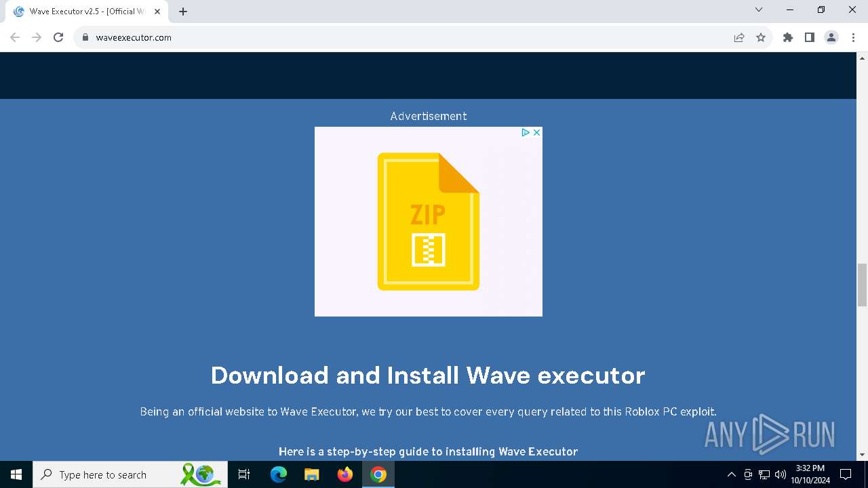Image resolution: width=868 pixels, height=488 pixels.
Task: Open File Explorer from taskbar
Action: 312,474
